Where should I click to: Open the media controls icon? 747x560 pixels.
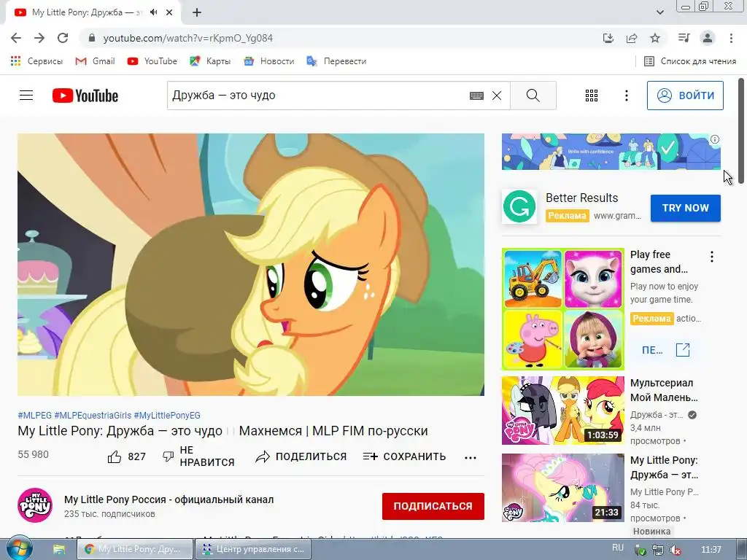point(684,38)
